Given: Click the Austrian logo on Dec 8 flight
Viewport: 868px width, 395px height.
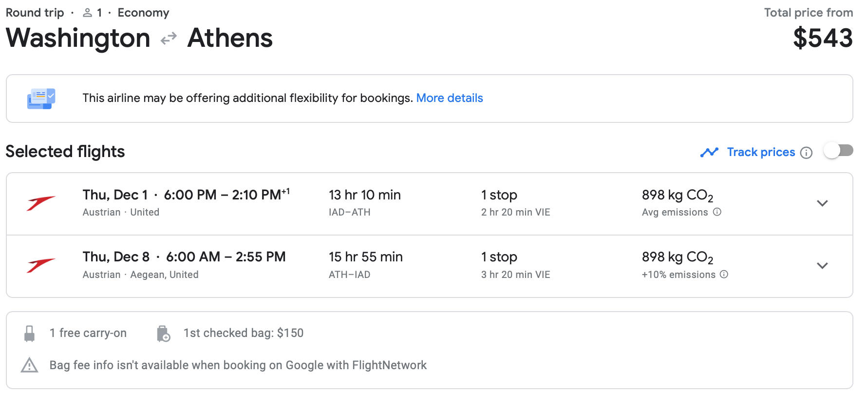Looking at the screenshot, I should pyautogui.click(x=41, y=265).
